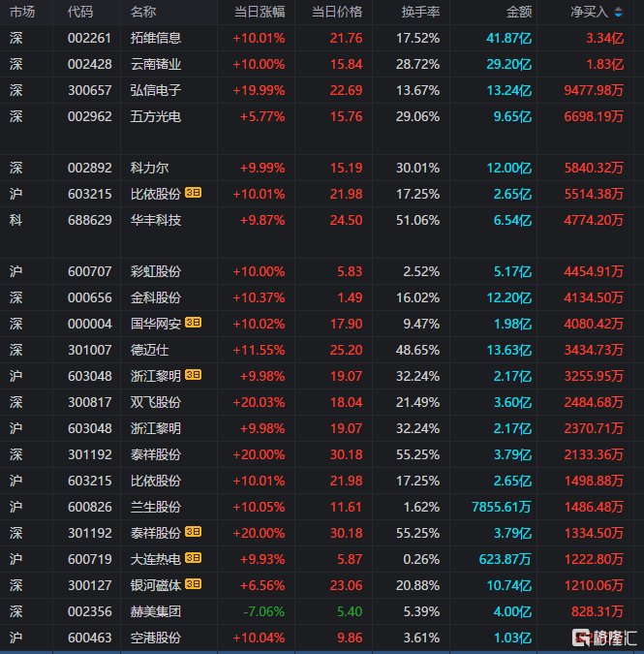Click net buy value 828.31万
The width and height of the screenshot is (644, 654).
598,612
